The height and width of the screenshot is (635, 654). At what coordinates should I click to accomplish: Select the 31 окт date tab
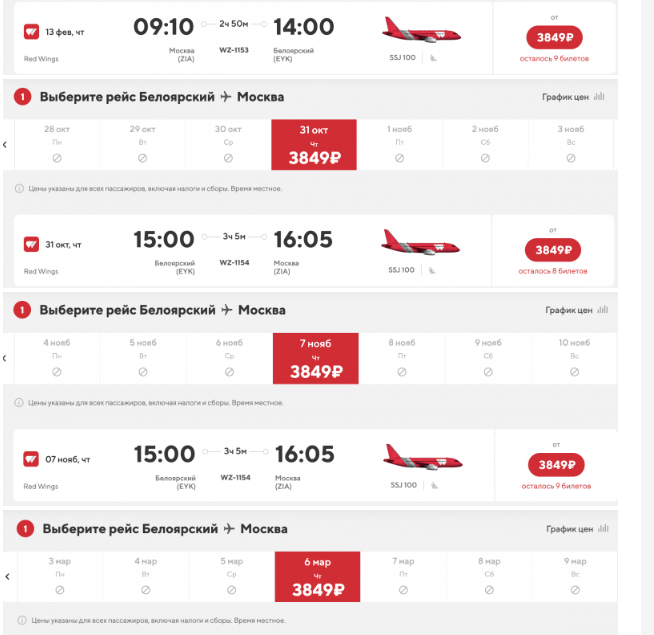coord(314,144)
